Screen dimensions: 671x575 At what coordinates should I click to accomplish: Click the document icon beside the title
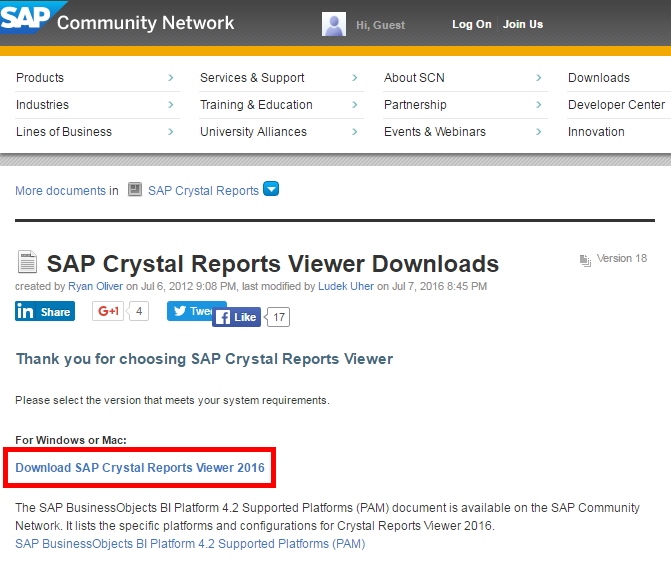(x=27, y=261)
